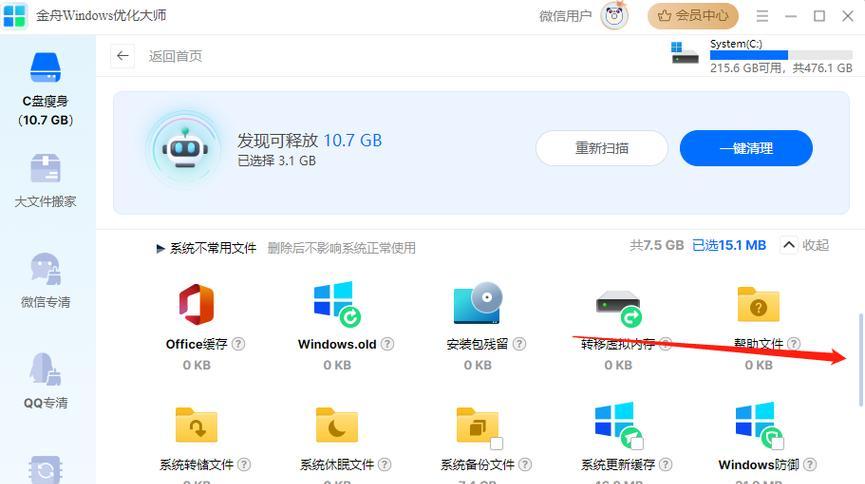865x484 pixels.
Task: Open help tooltip next to Windows防御
Action: point(810,465)
